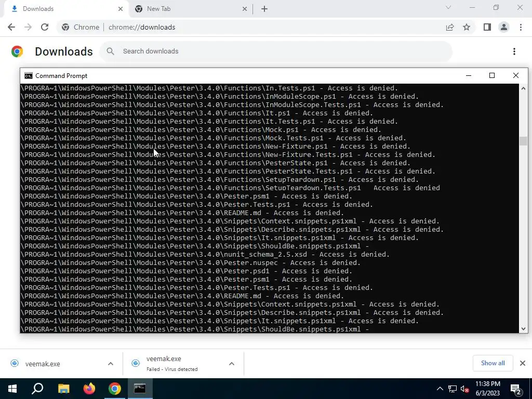This screenshot has width=532, height=399.
Task: Maximize the Command Prompt window
Action: [492, 76]
